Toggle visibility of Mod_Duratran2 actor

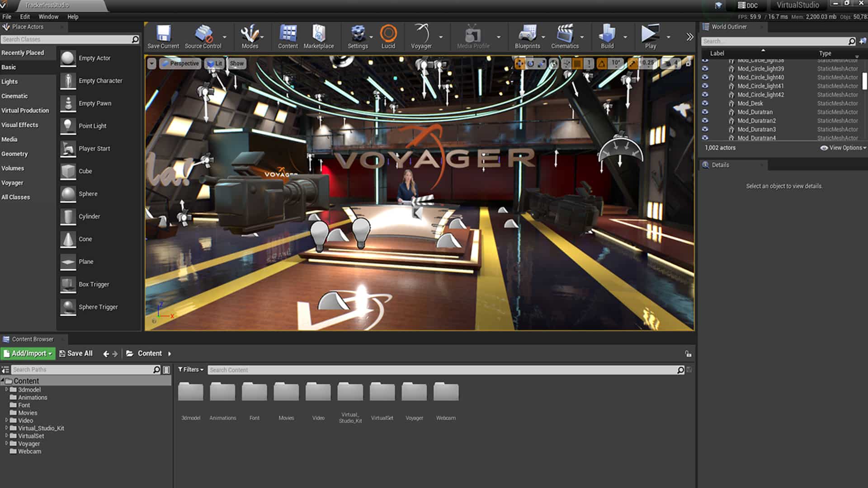click(x=705, y=121)
